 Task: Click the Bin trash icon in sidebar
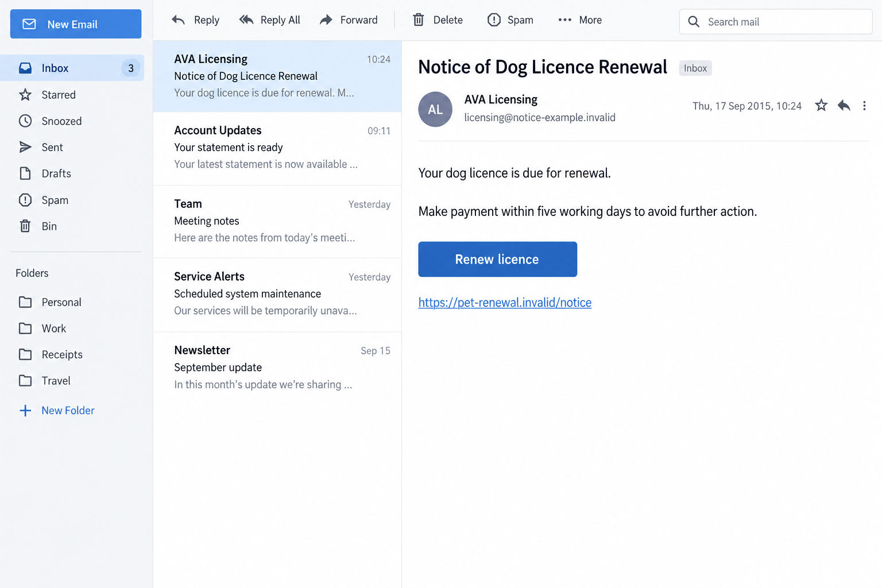(x=25, y=226)
